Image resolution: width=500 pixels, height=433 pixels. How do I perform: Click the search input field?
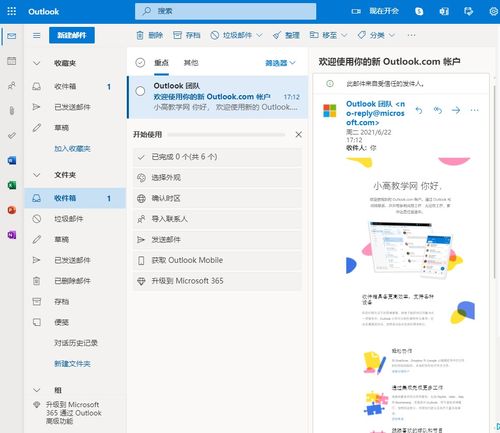(x=226, y=11)
